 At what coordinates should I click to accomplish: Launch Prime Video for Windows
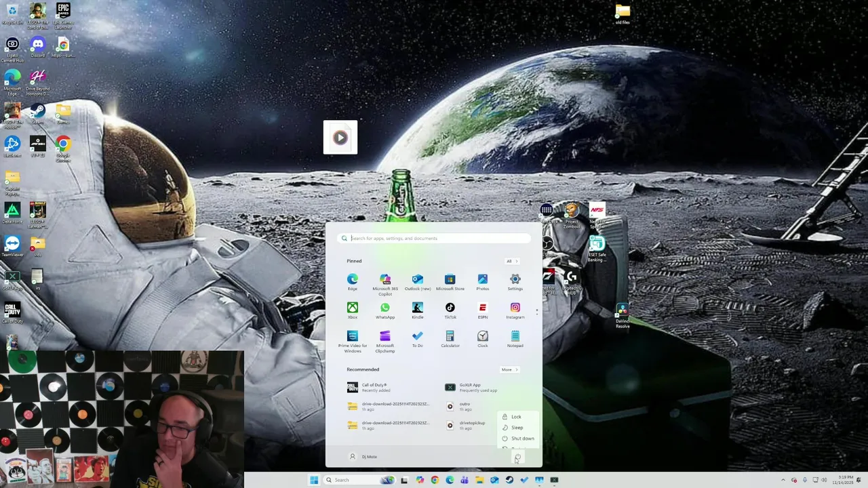(353, 342)
